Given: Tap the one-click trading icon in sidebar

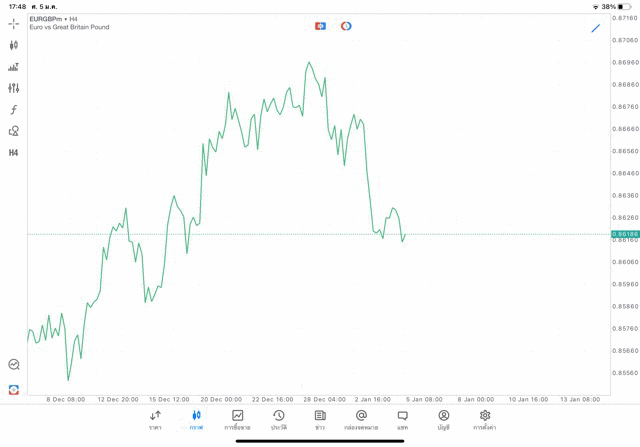Looking at the screenshot, I should coord(13,389).
